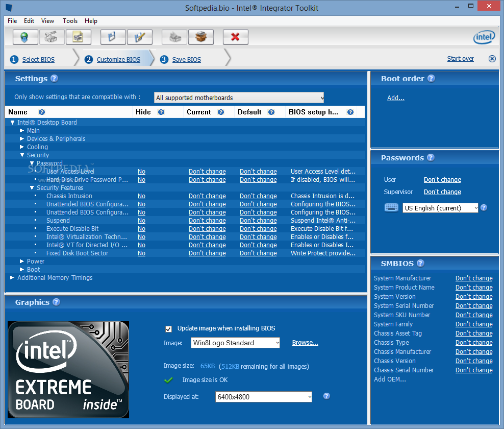Click Don't change for System Manufacturer
504x429 pixels.
474,278
